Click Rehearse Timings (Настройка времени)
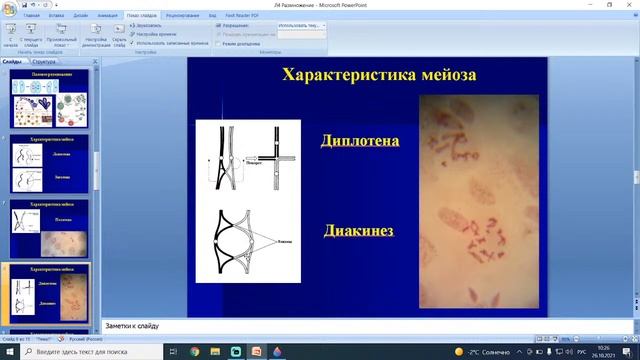Screen dimensions: 640x360 [x=153, y=34]
